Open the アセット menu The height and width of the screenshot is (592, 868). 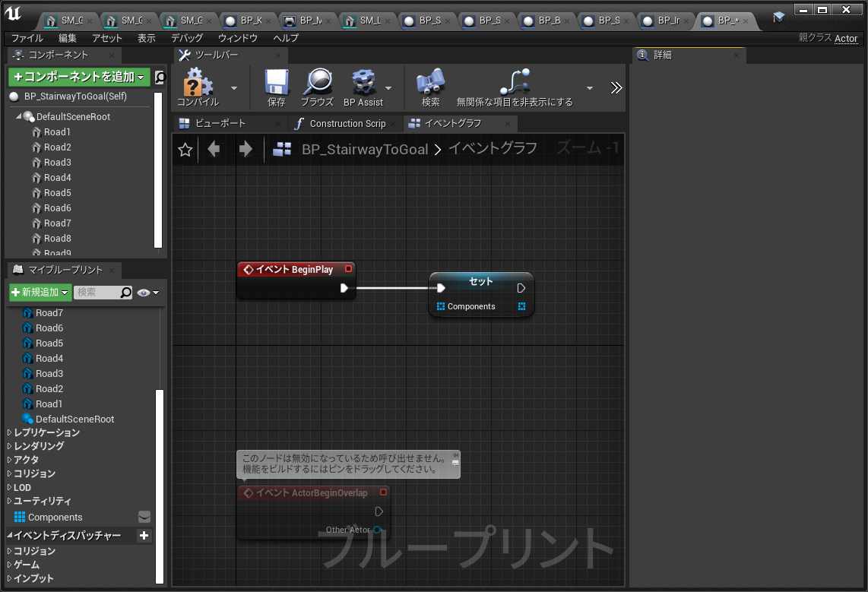pyautogui.click(x=107, y=38)
